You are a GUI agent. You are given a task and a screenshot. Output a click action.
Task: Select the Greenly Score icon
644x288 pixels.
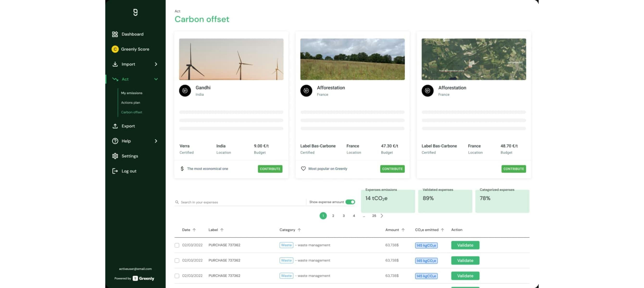115,49
